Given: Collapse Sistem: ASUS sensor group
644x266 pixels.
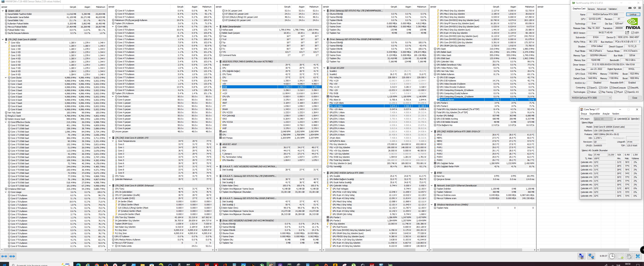Looking at the screenshot, I should [x=3, y=11].
